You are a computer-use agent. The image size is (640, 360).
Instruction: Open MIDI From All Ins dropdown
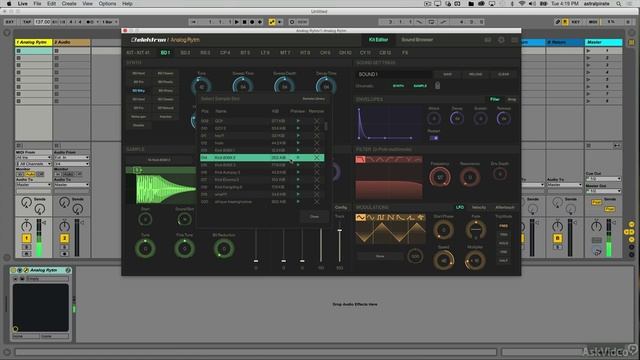(33, 158)
